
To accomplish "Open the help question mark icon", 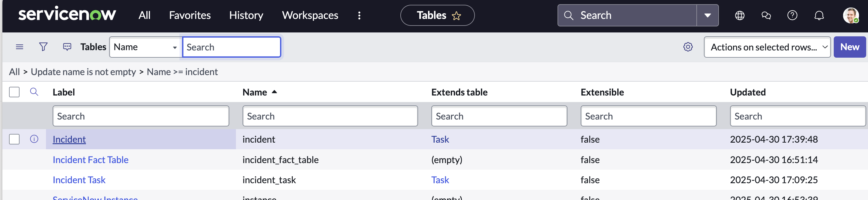I will point(792,16).
